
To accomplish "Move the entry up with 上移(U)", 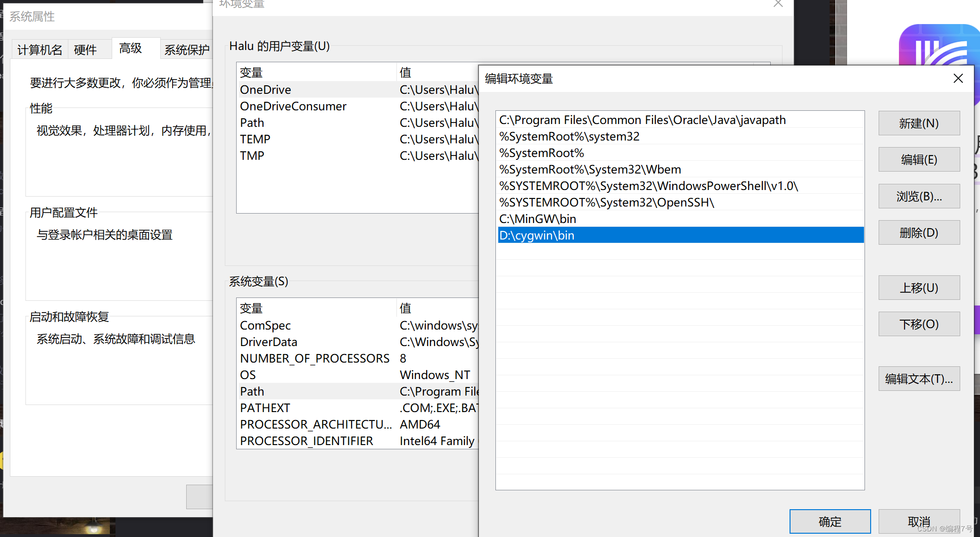I will pos(919,288).
